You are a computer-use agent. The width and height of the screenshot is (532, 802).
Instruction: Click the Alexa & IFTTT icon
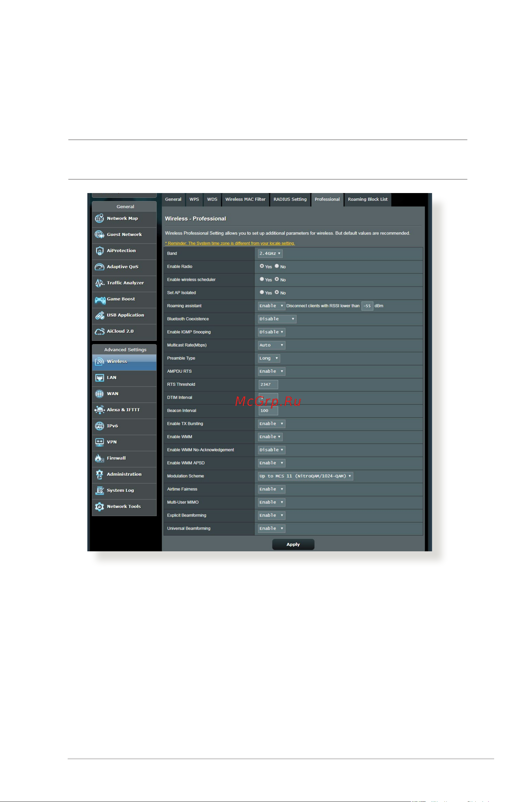99,410
